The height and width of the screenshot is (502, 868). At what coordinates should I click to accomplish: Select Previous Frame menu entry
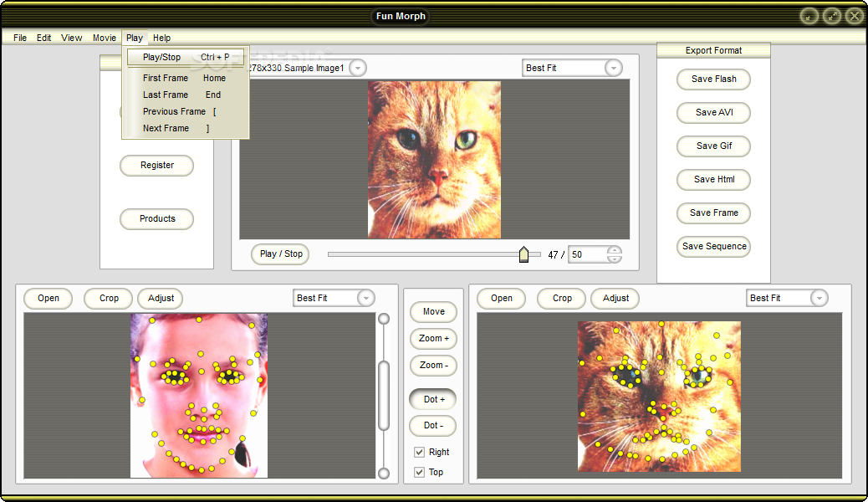click(x=186, y=111)
